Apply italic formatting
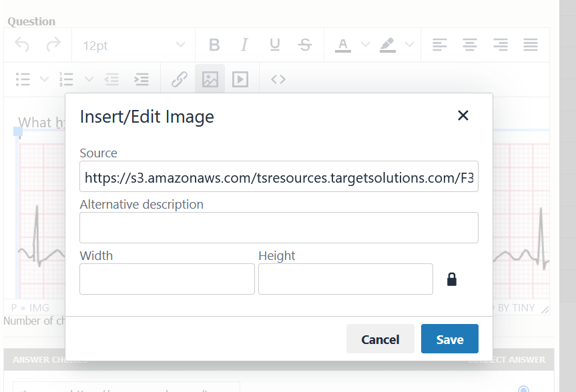The width and height of the screenshot is (576, 392). coord(244,45)
